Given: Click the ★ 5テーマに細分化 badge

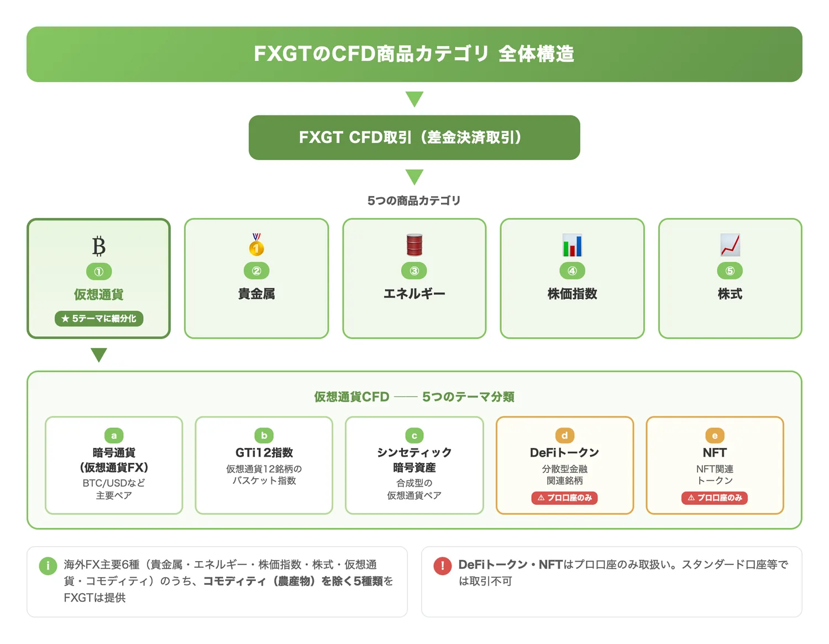Looking at the screenshot, I should pos(99,319).
